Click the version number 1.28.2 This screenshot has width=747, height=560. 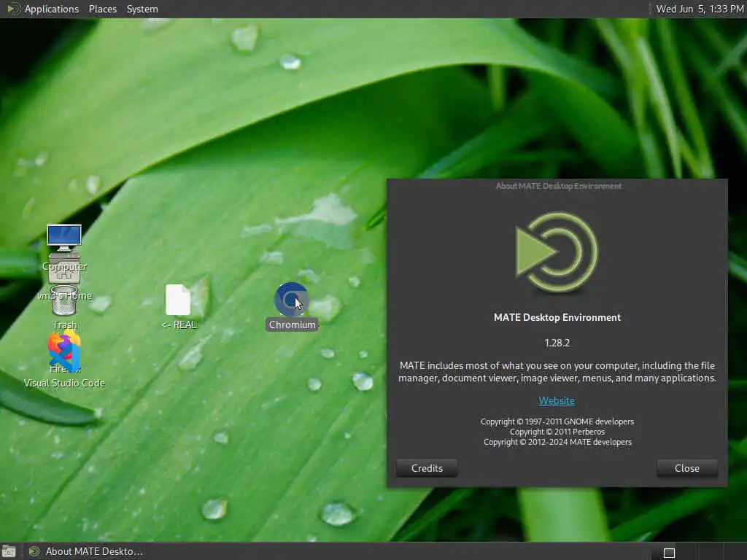pos(557,343)
